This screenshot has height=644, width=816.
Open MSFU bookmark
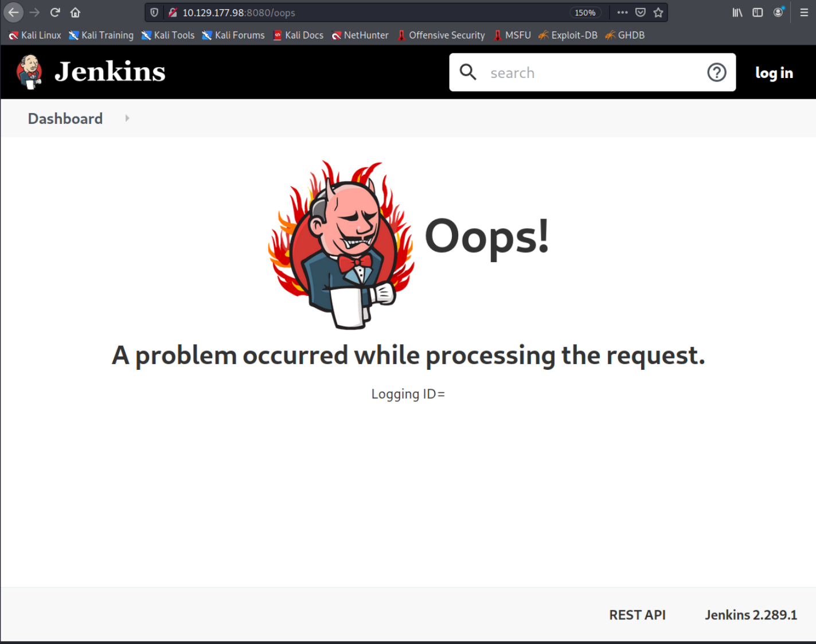point(512,35)
